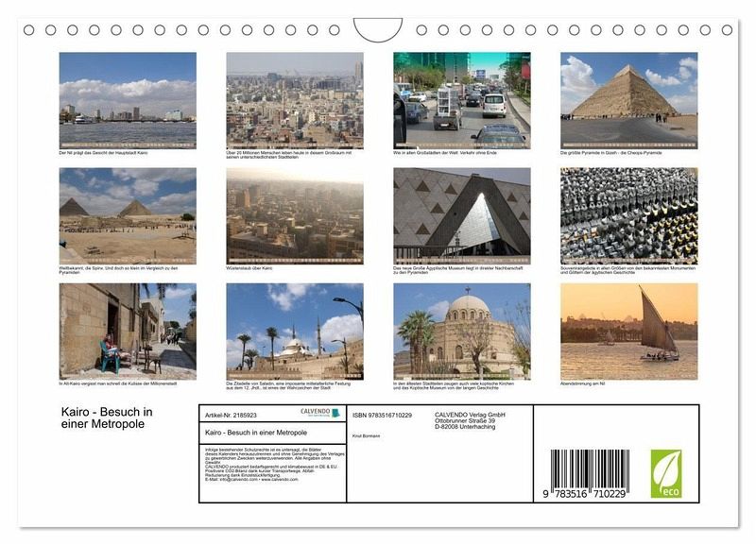Screen dimensions: 756x545
Task: Open the aerial city view photo
Action: pyautogui.click(x=294, y=100)
